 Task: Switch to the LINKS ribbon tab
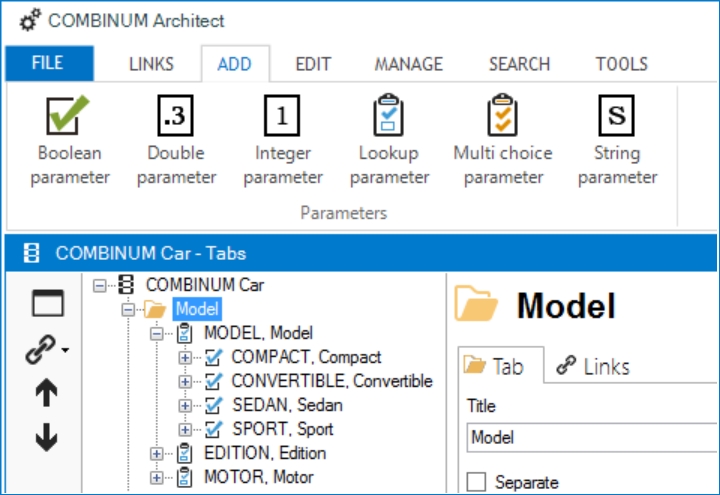tap(151, 64)
